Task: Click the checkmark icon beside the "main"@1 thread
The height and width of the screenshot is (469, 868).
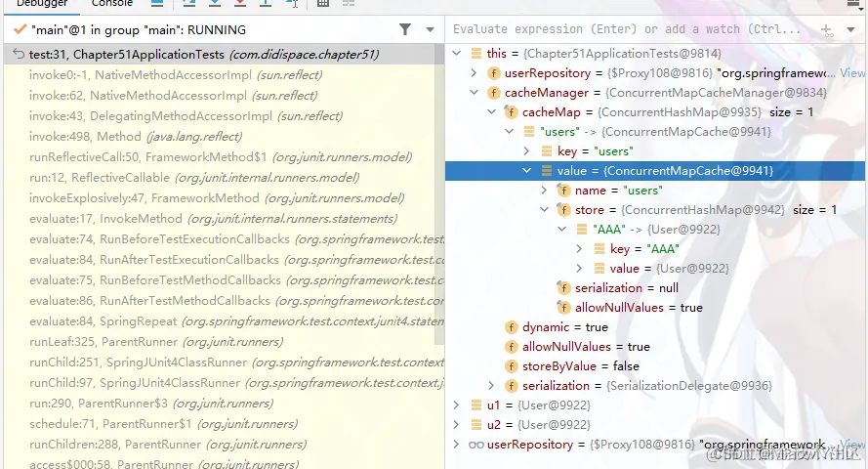Action: [x=20, y=29]
